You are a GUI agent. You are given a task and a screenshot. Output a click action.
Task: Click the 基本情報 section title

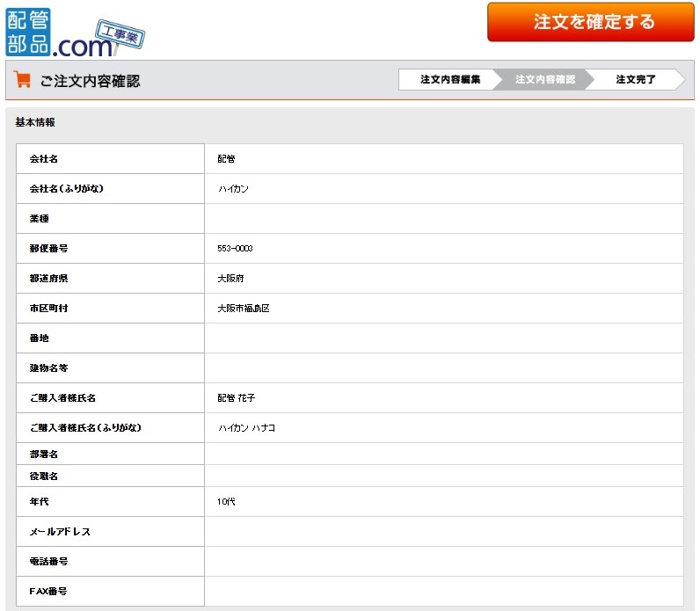point(35,123)
